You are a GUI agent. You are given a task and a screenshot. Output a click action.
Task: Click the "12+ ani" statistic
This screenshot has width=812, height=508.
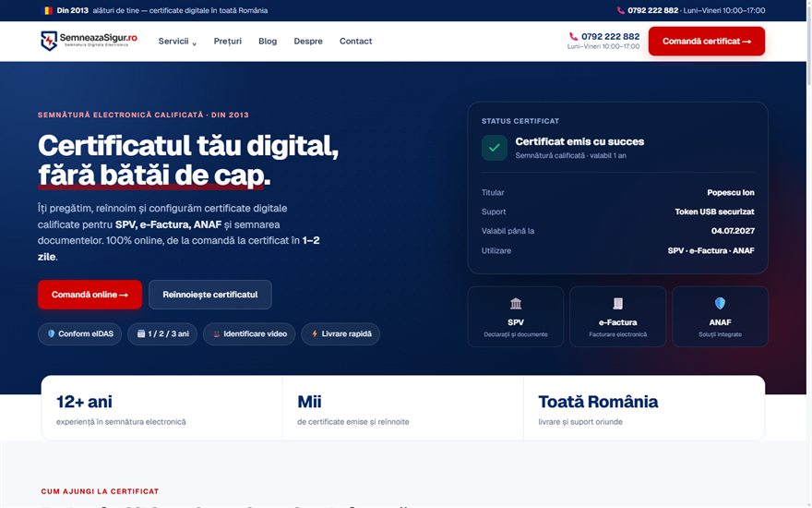pos(84,402)
